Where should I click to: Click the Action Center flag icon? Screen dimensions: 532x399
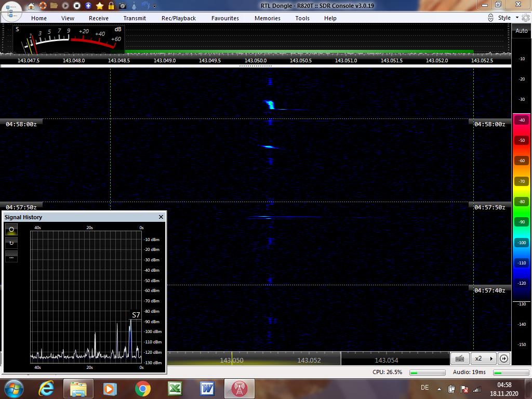pos(464,389)
